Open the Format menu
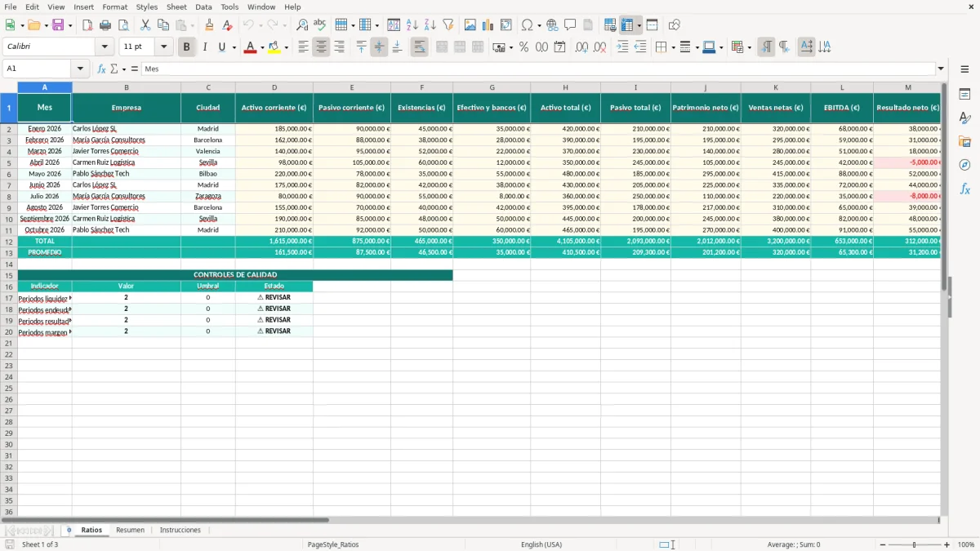 (x=114, y=7)
